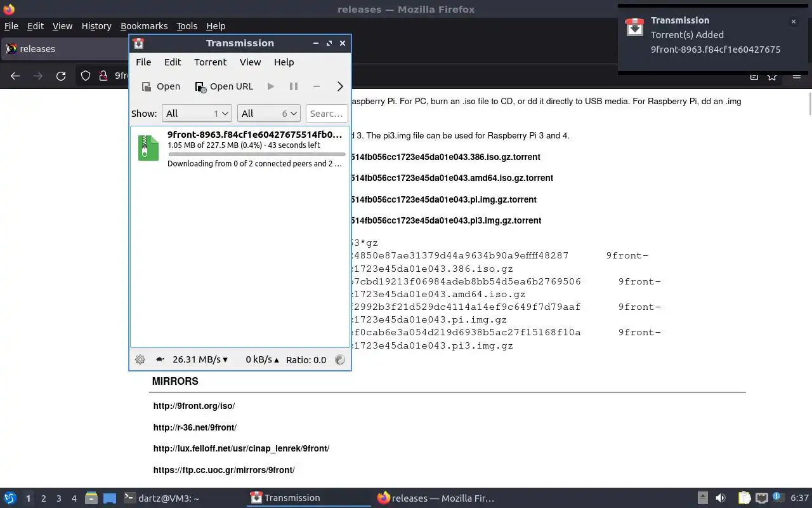
Task: Click the Firefox page vertical scrollbar
Action: 809,104
